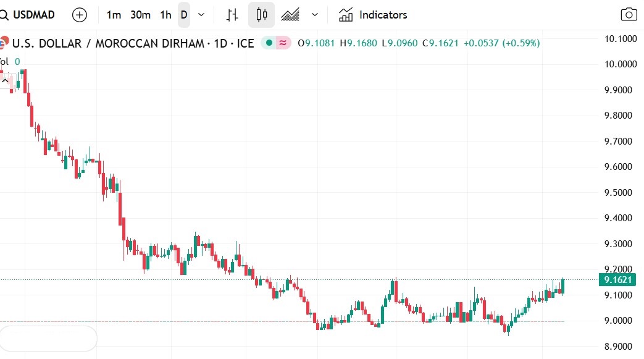Click the 9.1621 current price label

(x=618, y=280)
